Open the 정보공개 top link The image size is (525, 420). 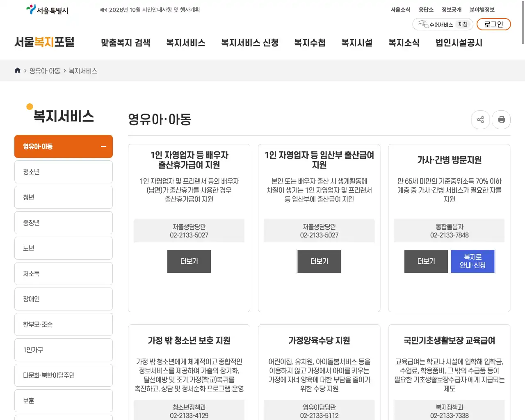452,10
